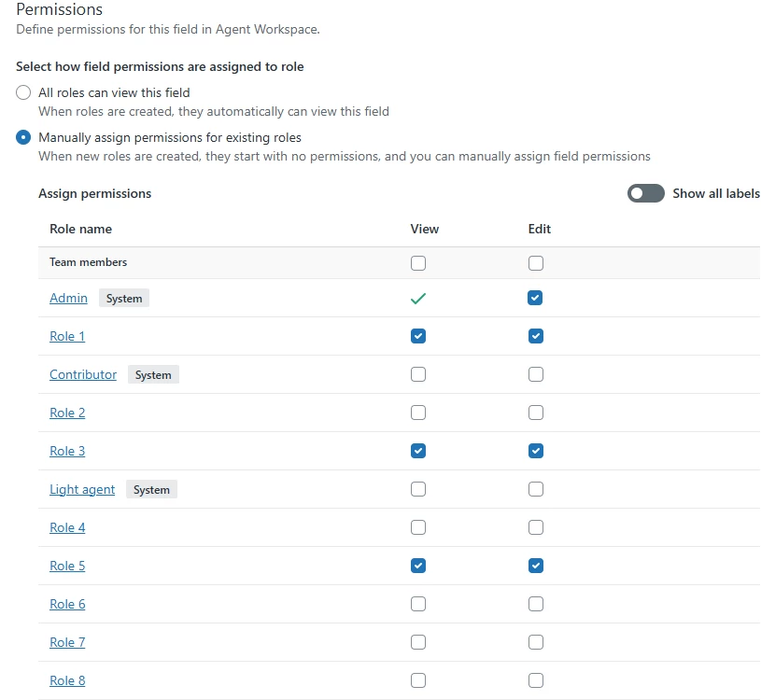Enable View permission for Light agent
761x700 pixels.
point(418,489)
